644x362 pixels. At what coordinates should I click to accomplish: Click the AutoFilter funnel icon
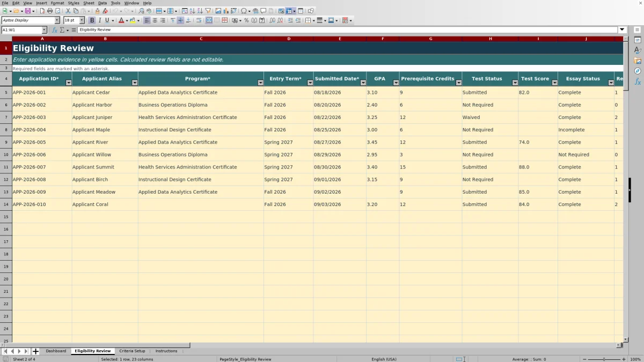click(x=208, y=11)
